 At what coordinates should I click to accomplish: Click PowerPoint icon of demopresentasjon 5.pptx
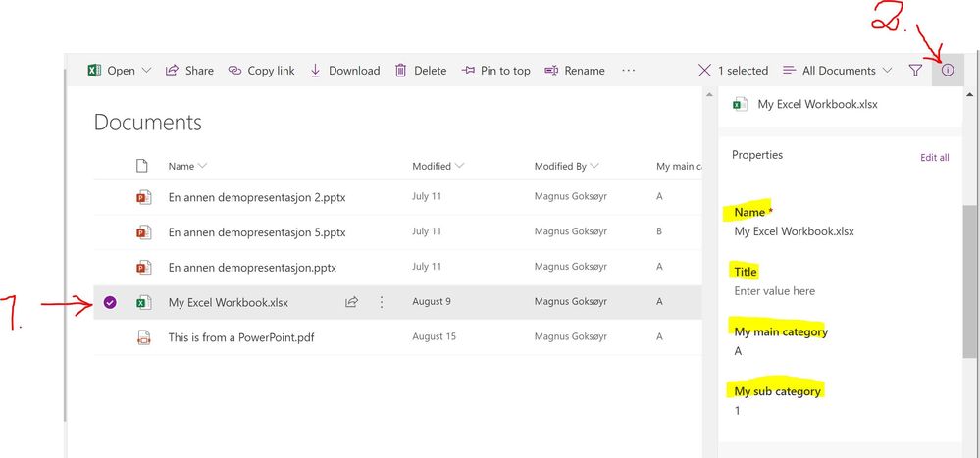point(144,232)
